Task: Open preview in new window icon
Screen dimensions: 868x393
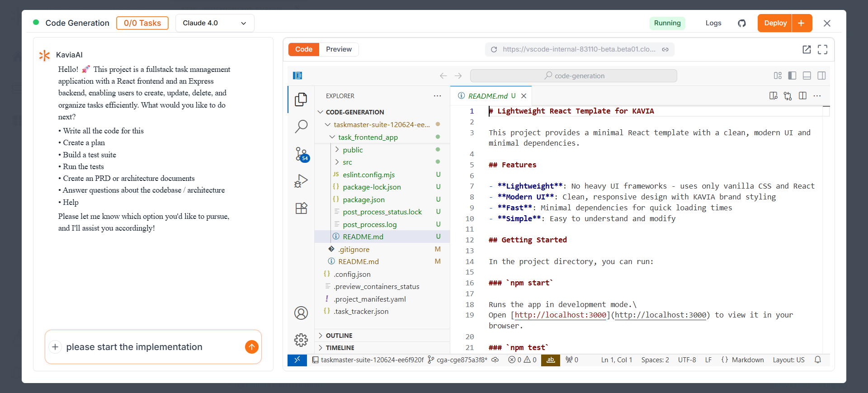Action: click(807, 49)
